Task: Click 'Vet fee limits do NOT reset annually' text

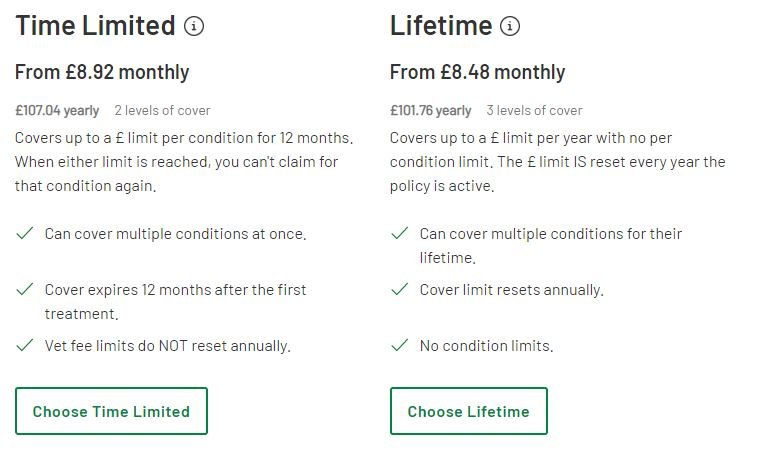Action: [x=167, y=345]
